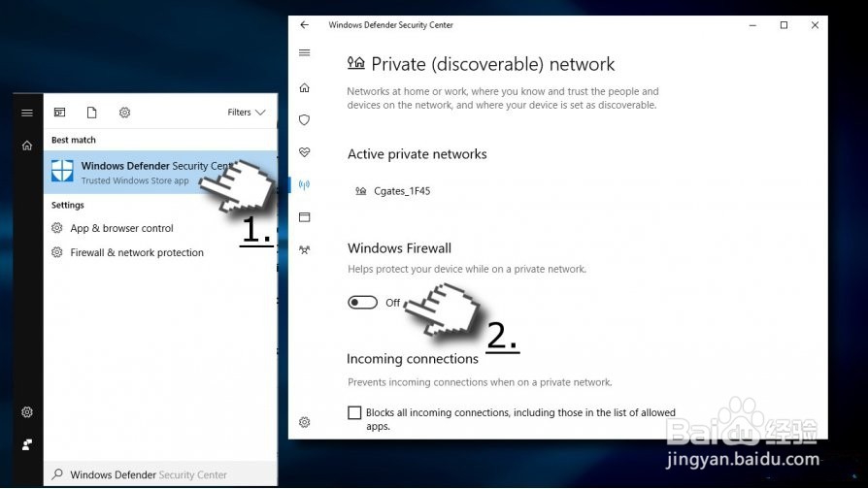The image size is (868, 489).
Task: Open Firewall & network protection sidebar icon
Action: [305, 184]
